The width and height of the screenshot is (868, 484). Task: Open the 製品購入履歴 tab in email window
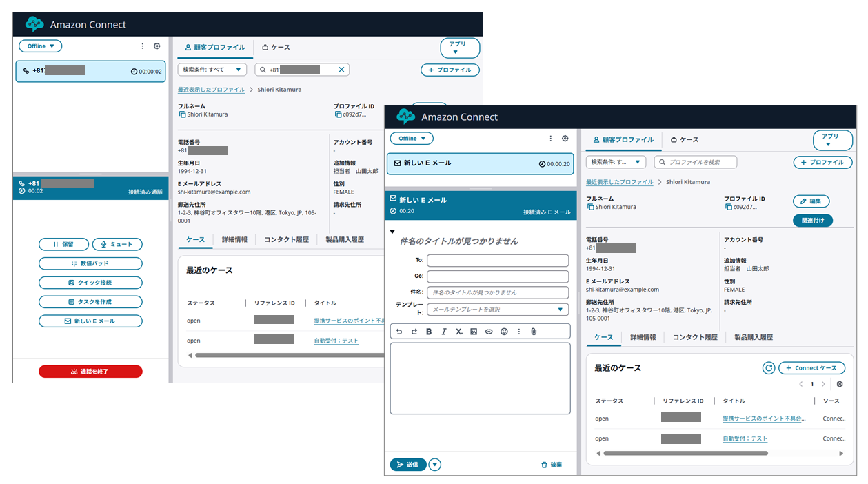(753, 337)
